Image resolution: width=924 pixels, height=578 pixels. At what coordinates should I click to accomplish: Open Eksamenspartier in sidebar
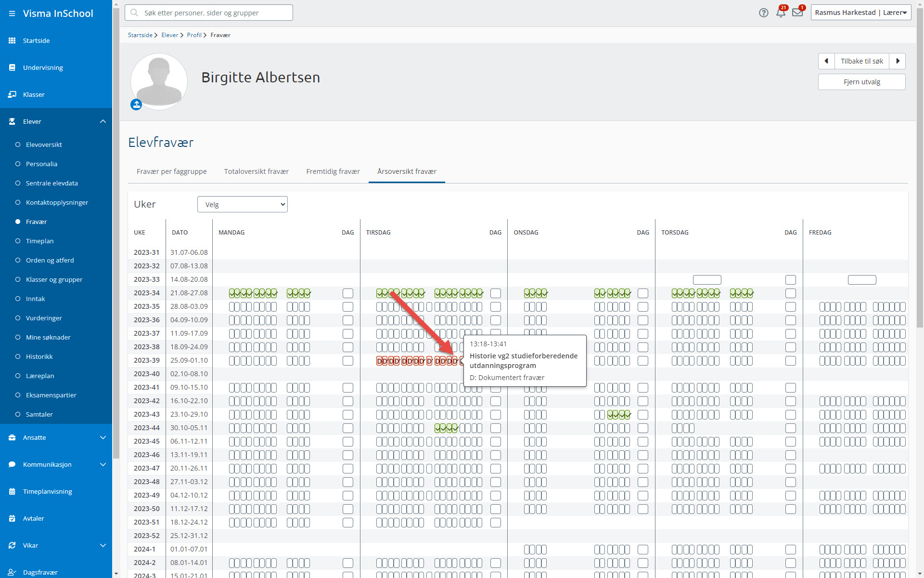coord(51,395)
